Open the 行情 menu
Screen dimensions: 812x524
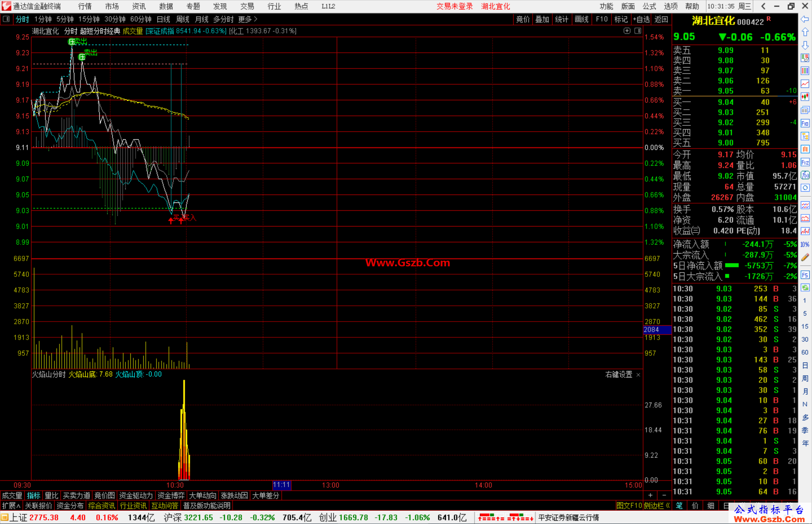pos(85,6)
